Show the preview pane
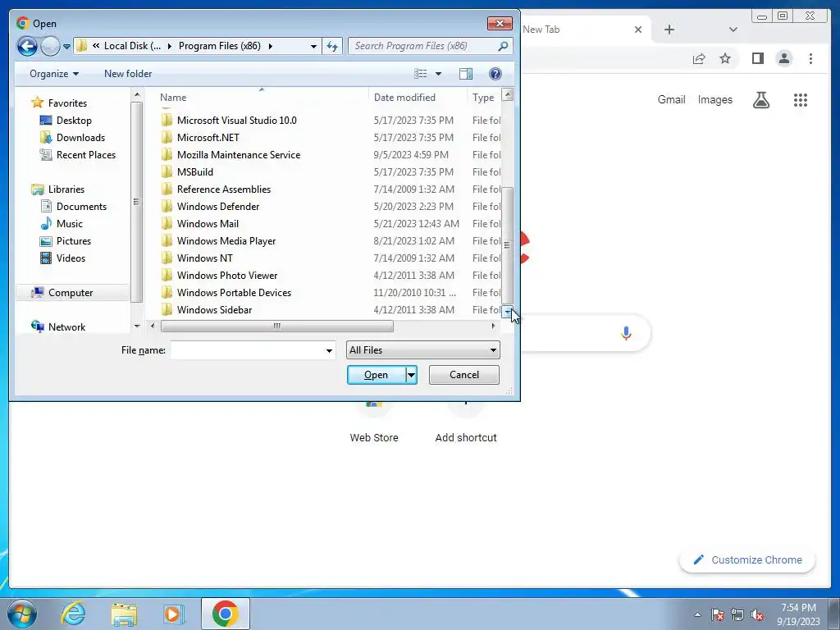840x630 pixels. click(x=466, y=74)
